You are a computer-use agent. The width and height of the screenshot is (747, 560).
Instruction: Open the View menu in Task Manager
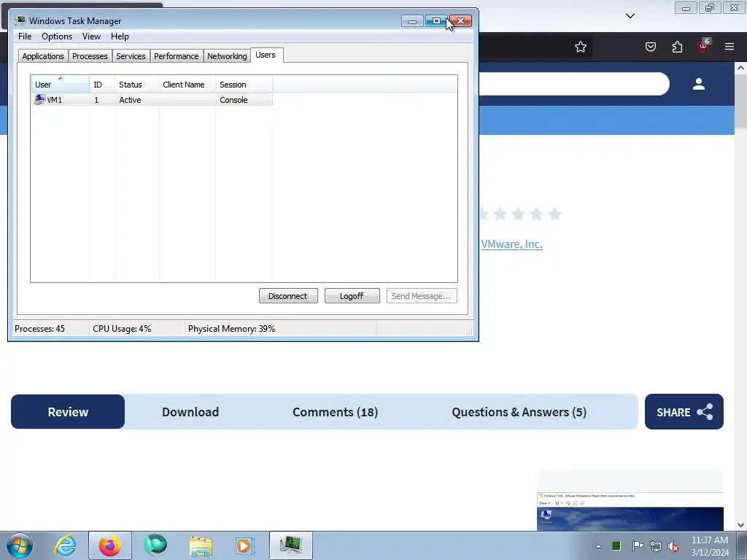click(x=91, y=36)
